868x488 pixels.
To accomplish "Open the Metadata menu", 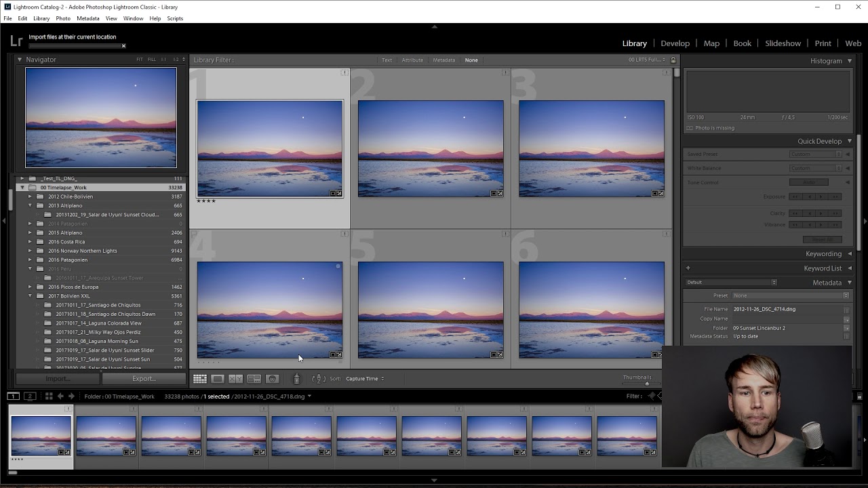I will pyautogui.click(x=88, y=18).
